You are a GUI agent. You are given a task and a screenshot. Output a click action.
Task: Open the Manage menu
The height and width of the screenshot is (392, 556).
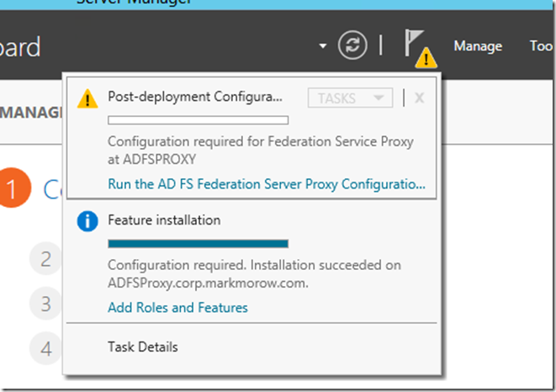click(478, 46)
